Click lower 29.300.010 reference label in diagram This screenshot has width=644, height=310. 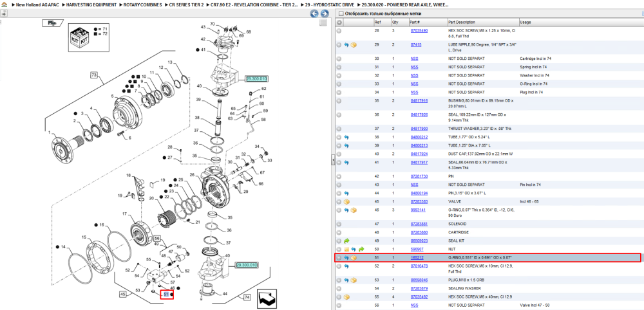tap(247, 266)
